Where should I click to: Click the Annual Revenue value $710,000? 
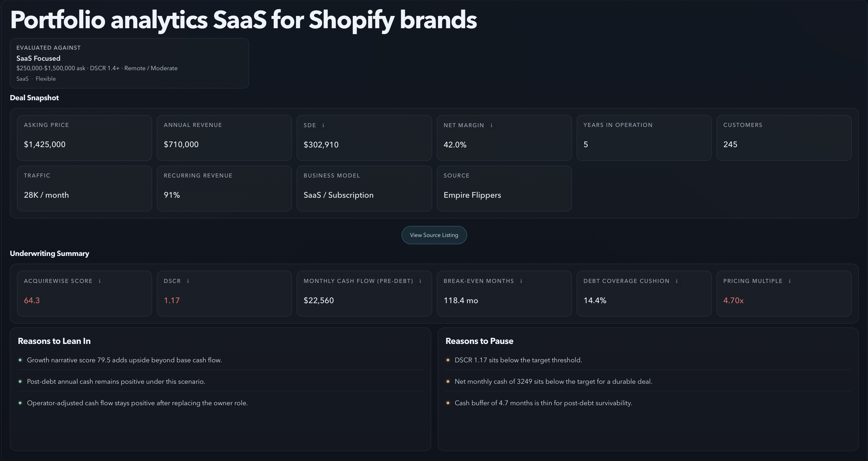(x=181, y=144)
